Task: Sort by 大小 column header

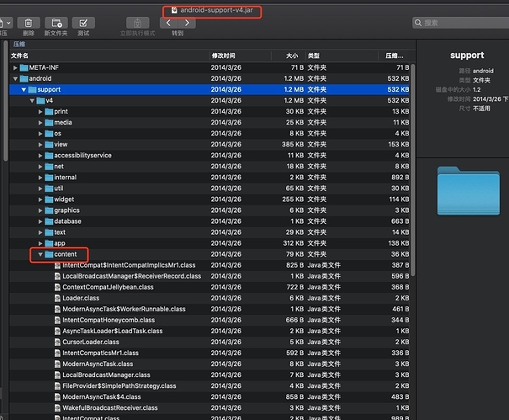Action: click(292, 56)
